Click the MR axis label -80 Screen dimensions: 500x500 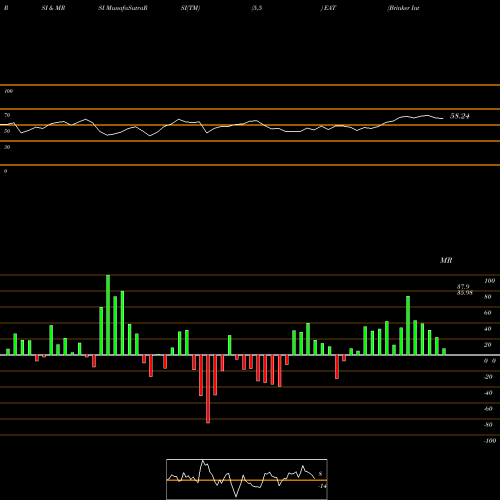pyautogui.click(x=488, y=425)
